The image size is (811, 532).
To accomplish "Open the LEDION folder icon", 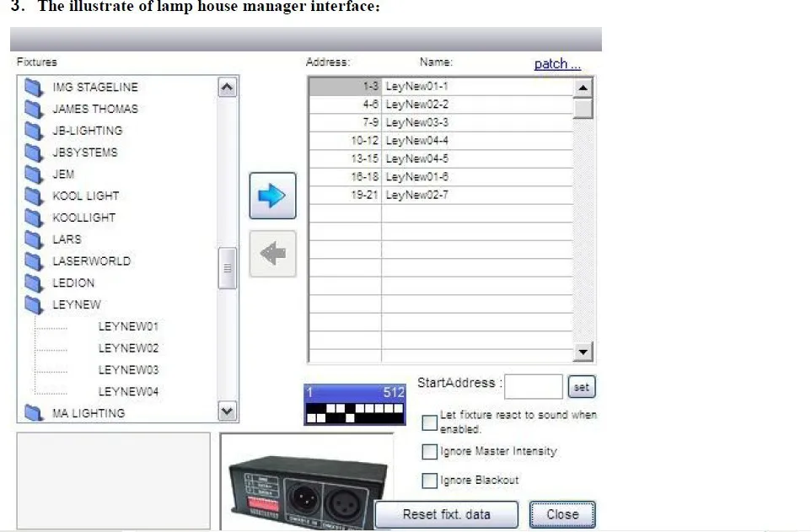I will (x=34, y=282).
